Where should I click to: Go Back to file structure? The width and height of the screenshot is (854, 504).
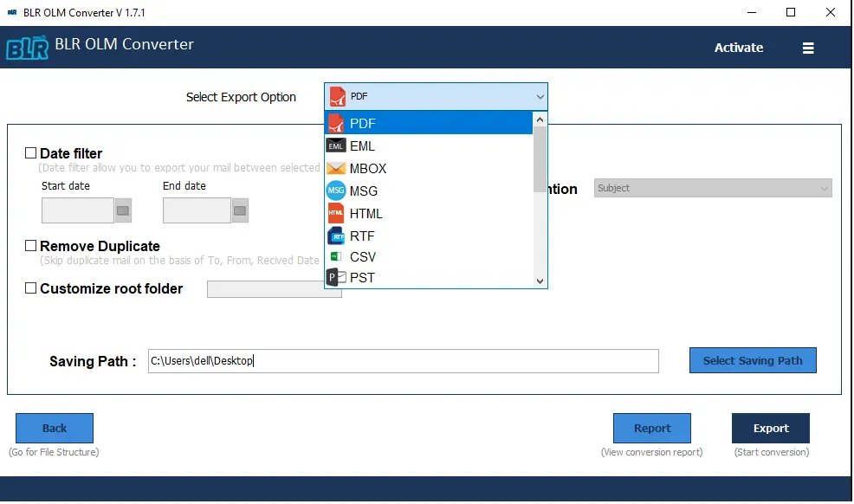(55, 429)
